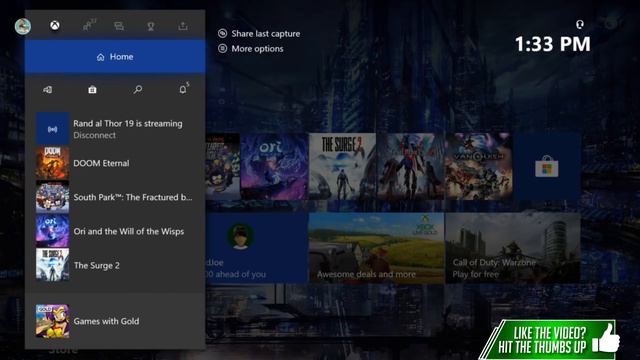Open the Ori game tile on dashboard

274,167
